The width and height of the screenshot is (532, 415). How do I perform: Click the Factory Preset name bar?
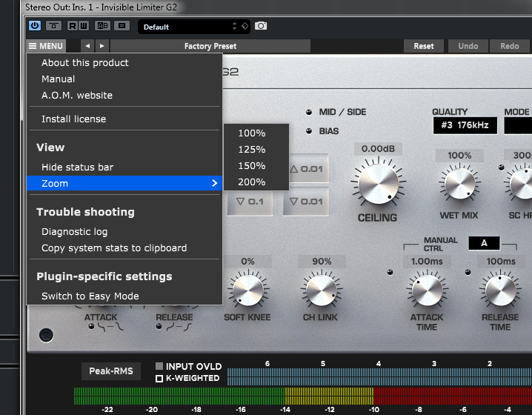pos(210,46)
